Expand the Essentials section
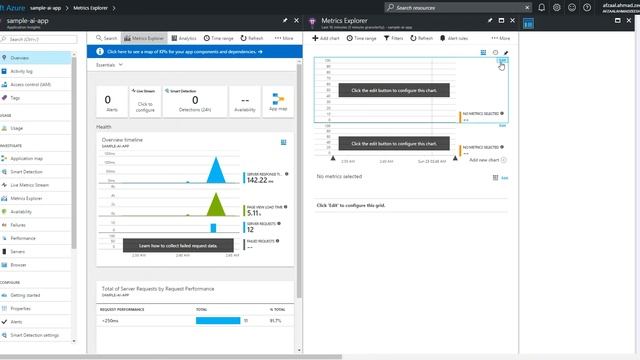 (109, 65)
